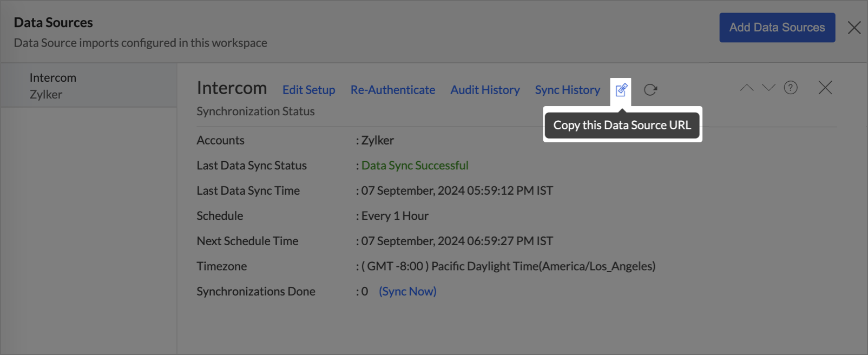Click the Intercom heading in details panel
The height and width of the screenshot is (355, 868).
[x=232, y=88]
